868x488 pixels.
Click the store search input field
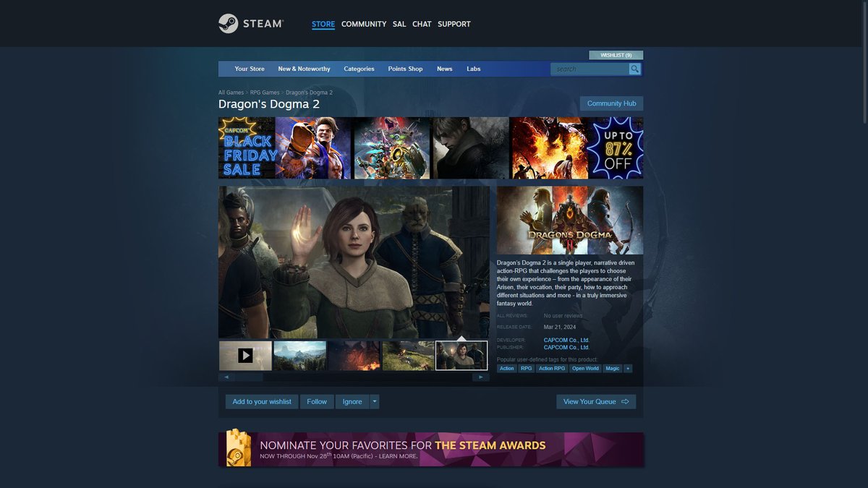tap(589, 69)
